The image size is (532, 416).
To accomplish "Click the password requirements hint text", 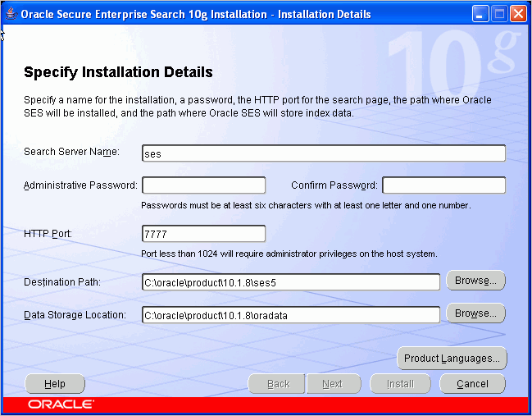I will [306, 205].
